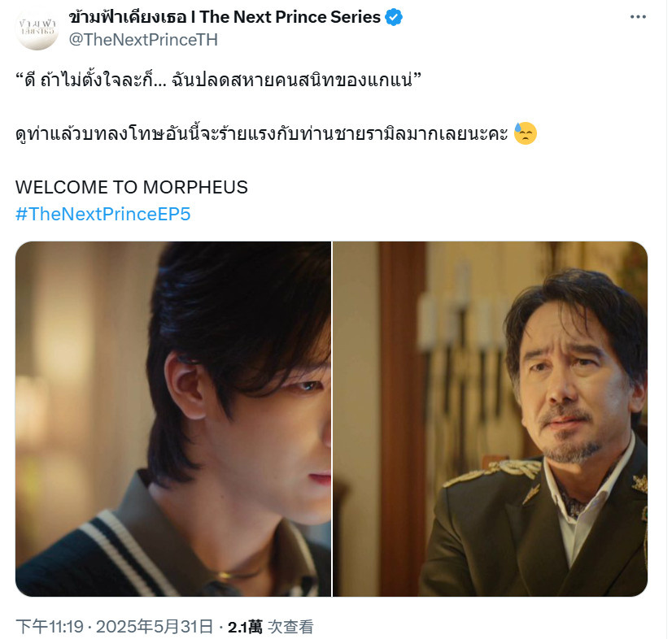Click the 次查看 views label
Screen dimensions: 672x639
pyautogui.click(x=290, y=627)
